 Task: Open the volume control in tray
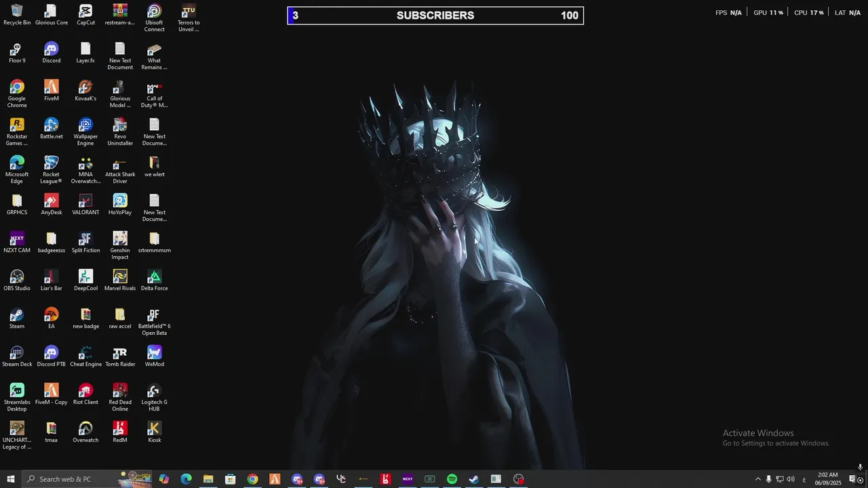pos(791,479)
